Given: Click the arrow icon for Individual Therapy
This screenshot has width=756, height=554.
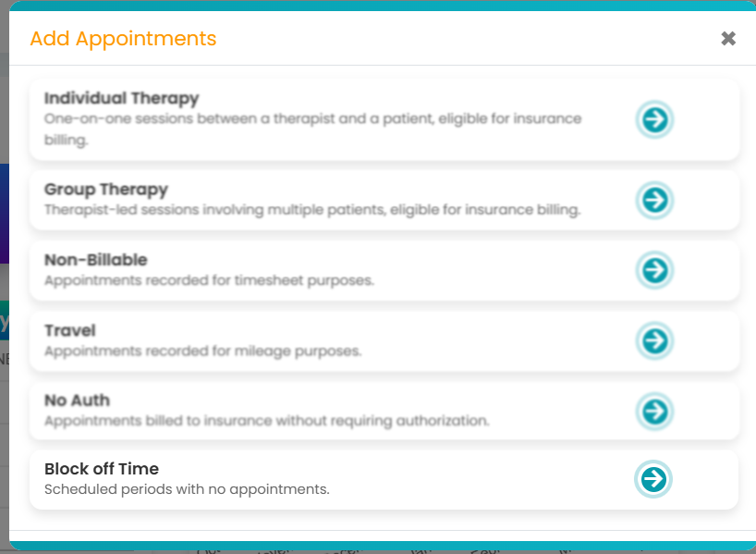Looking at the screenshot, I should [x=654, y=119].
